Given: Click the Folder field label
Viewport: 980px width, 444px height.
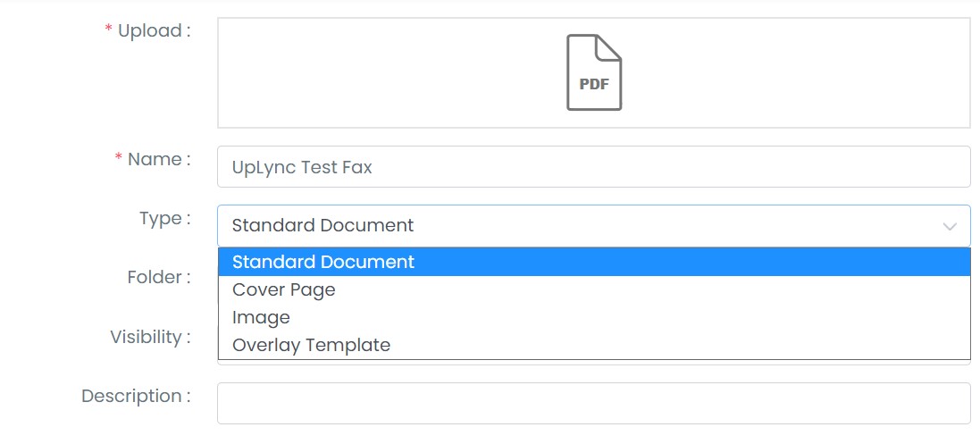Looking at the screenshot, I should 159,277.
